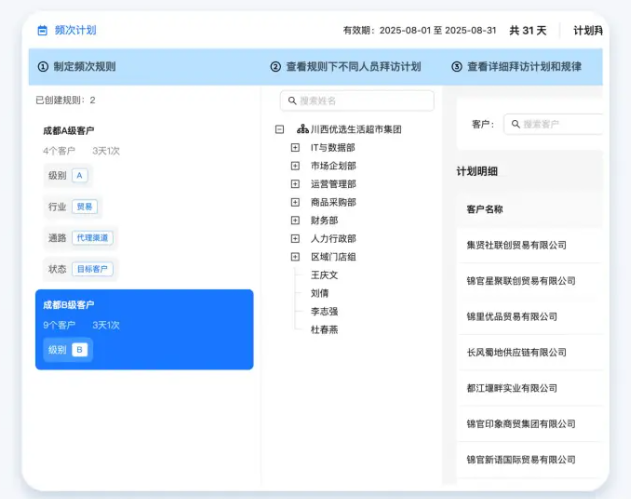Select employee 杜春燕 in the tree
Viewport: 631px width, 499px height.
(x=324, y=329)
